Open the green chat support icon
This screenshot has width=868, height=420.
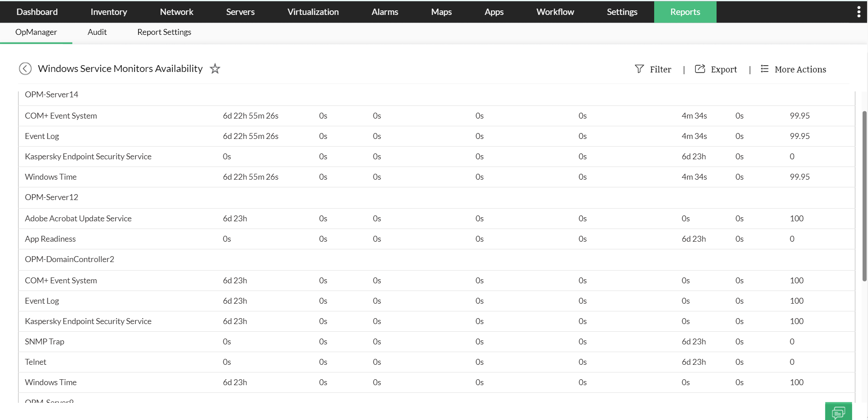[838, 412]
